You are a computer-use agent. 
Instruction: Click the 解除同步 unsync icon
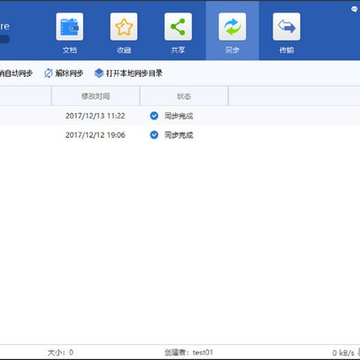(49, 73)
